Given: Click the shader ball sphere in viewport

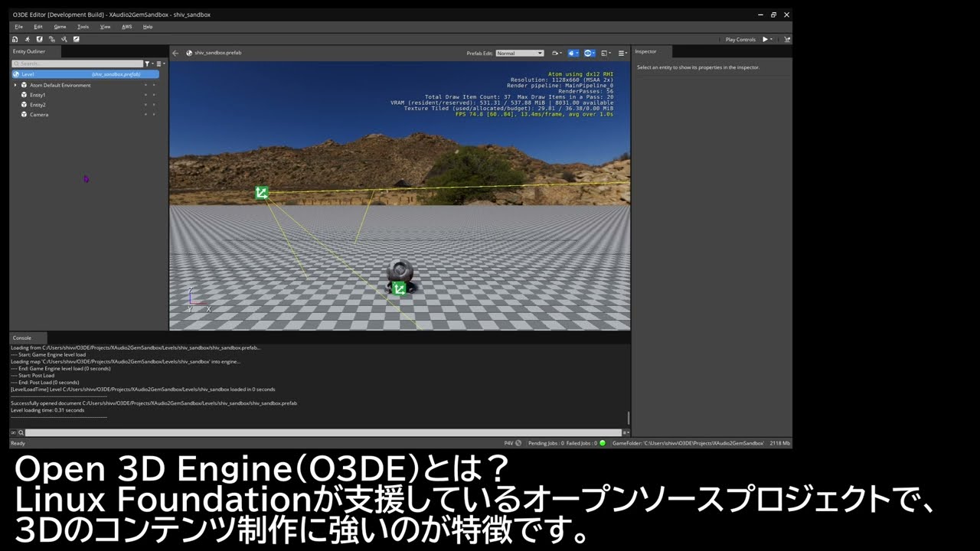Looking at the screenshot, I should coord(400,271).
